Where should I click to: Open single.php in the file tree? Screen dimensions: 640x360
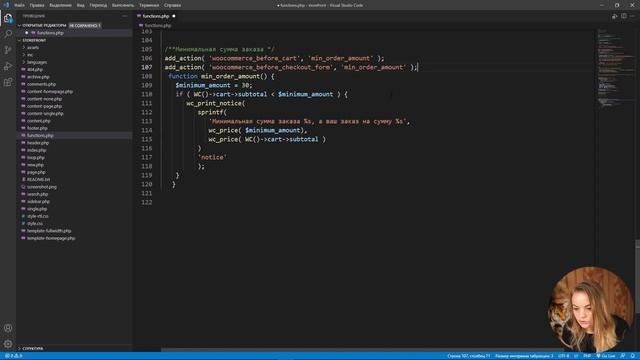(37, 209)
